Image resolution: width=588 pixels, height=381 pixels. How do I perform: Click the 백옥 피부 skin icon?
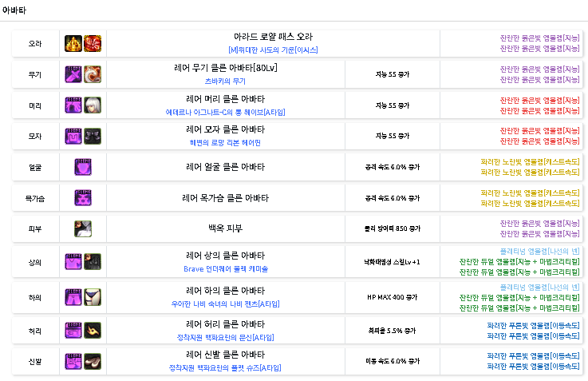(x=83, y=228)
